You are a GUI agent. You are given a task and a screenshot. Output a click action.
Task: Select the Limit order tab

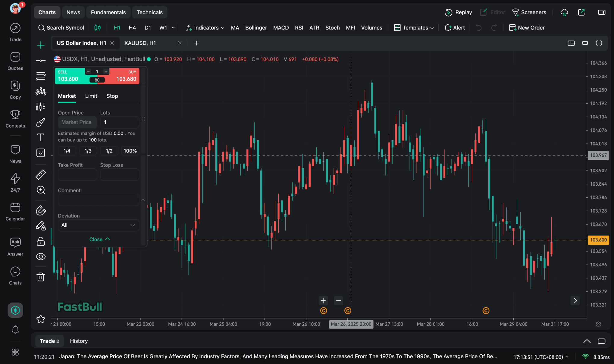coord(91,96)
